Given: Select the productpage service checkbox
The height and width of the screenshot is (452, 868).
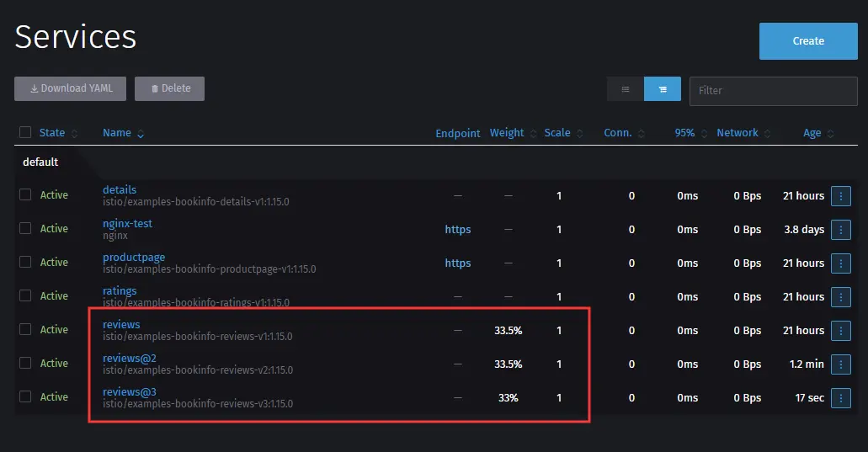Looking at the screenshot, I should pyautogui.click(x=25, y=262).
